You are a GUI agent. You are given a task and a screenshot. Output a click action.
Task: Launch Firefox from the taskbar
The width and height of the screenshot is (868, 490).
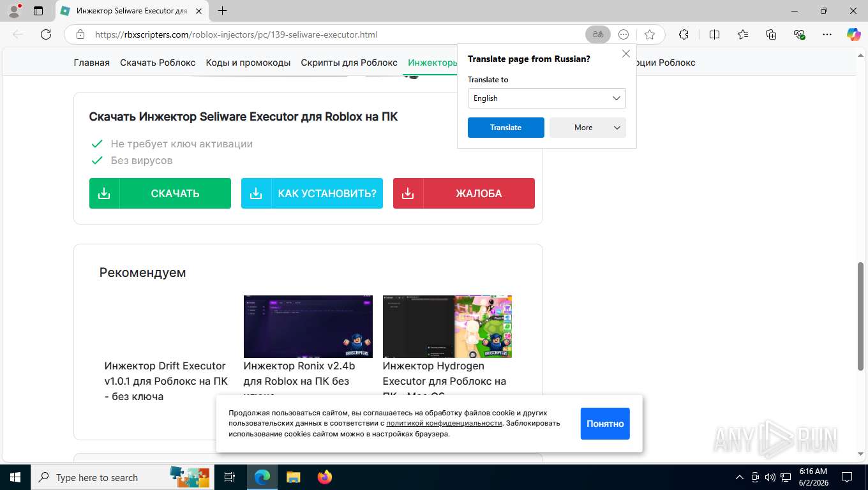(x=324, y=477)
